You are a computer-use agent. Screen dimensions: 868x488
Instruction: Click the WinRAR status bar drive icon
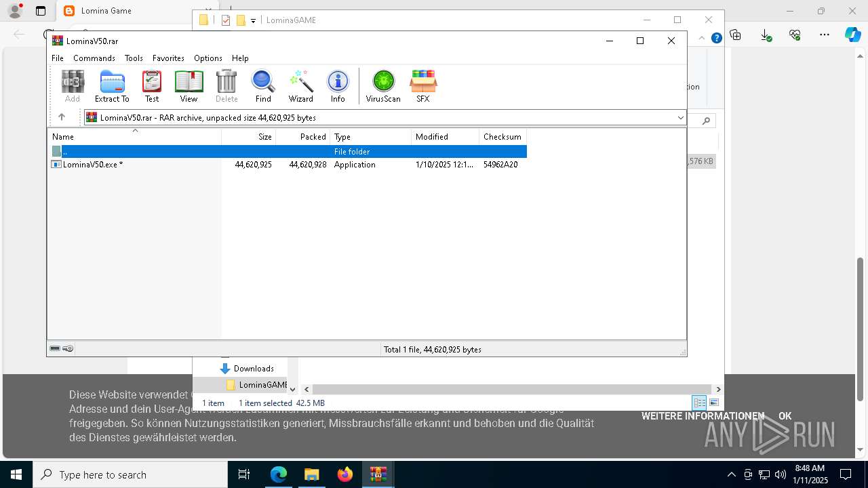[x=55, y=349]
